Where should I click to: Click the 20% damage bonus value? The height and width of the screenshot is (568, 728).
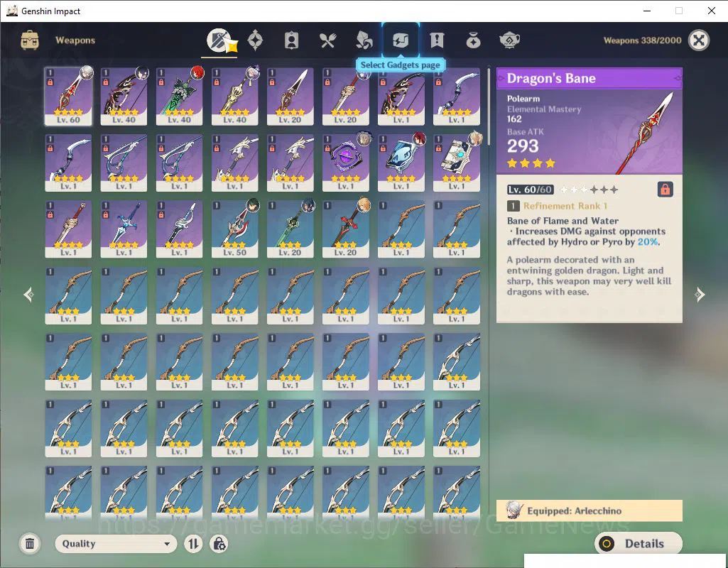point(647,242)
